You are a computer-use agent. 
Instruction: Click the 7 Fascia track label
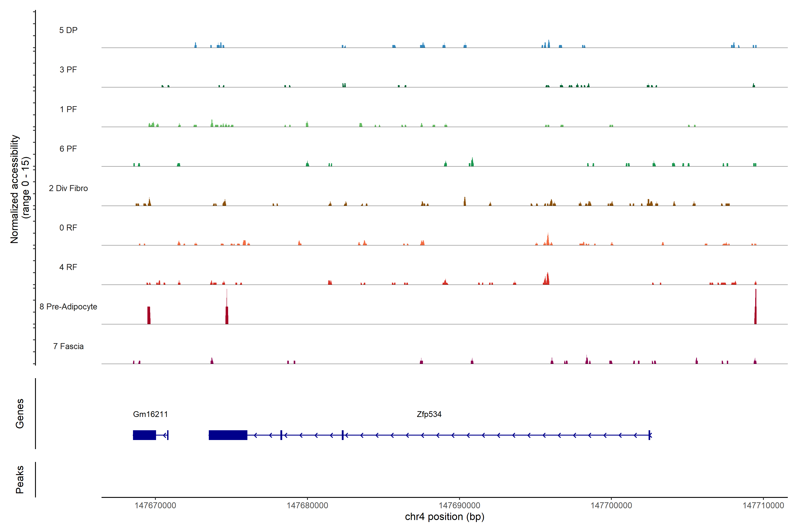click(x=68, y=346)
